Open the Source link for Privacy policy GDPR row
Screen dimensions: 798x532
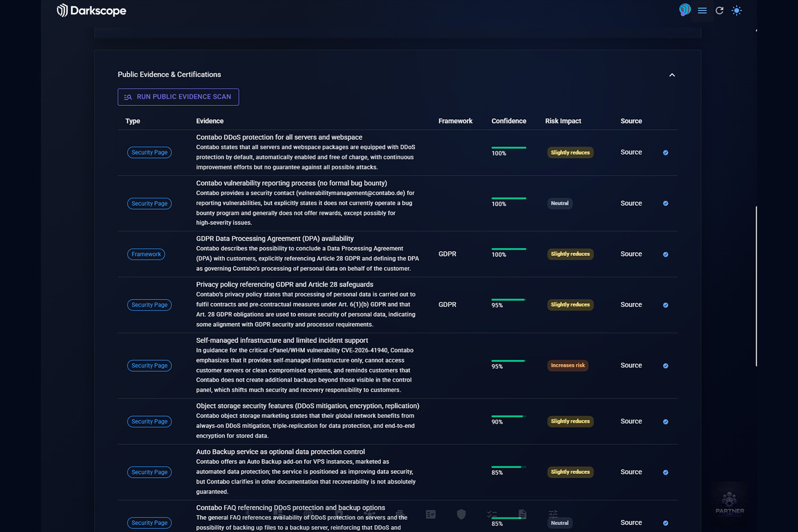631,304
